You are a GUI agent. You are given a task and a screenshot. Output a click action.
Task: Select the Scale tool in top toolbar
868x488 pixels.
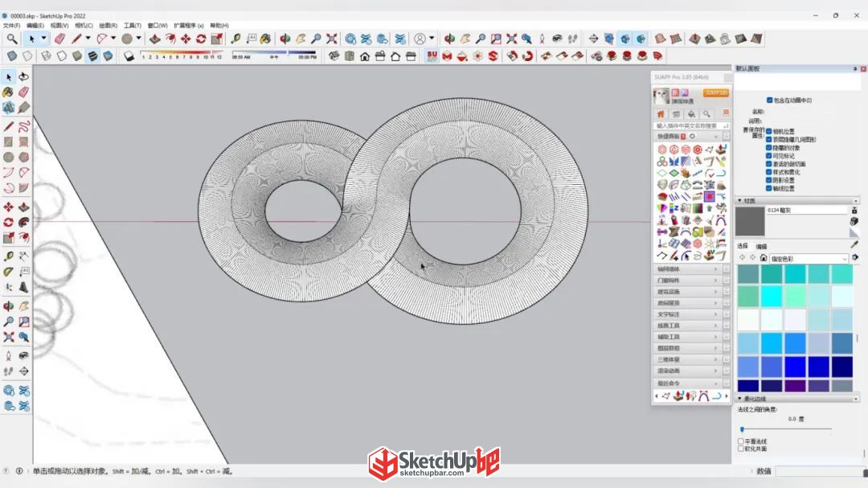point(216,39)
